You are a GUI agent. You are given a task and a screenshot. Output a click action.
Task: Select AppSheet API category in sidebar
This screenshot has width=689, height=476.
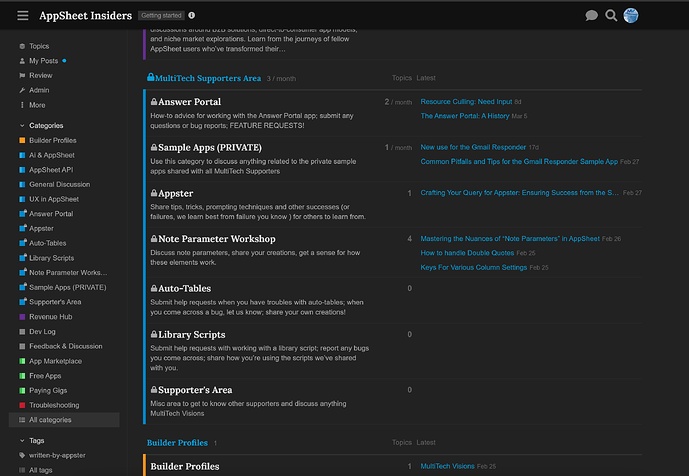click(x=51, y=170)
